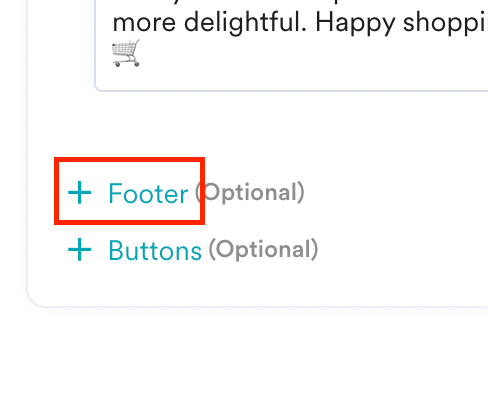
Task: Open the Buttons label link
Action: (x=155, y=250)
